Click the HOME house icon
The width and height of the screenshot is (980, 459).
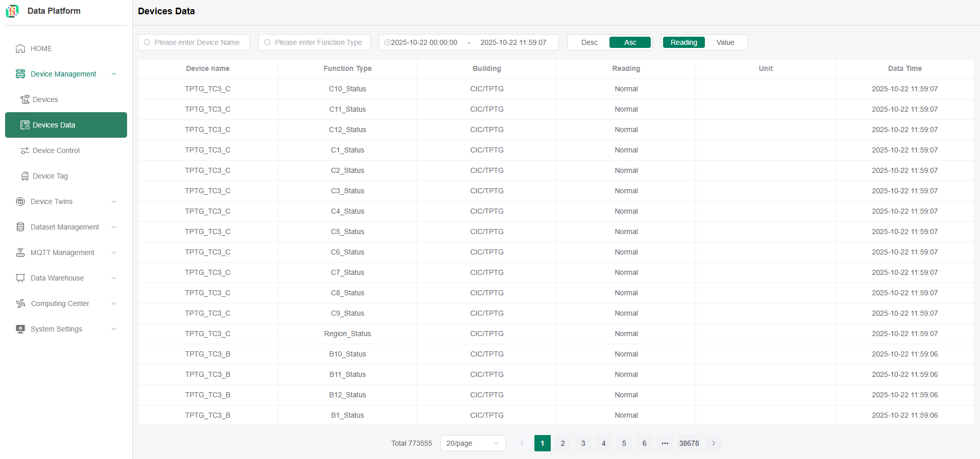[20, 48]
